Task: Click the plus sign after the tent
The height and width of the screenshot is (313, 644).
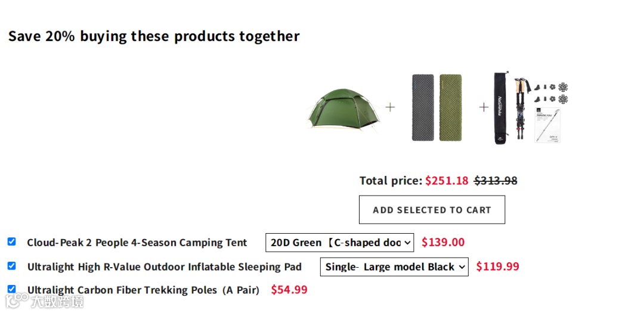Action: coord(390,107)
